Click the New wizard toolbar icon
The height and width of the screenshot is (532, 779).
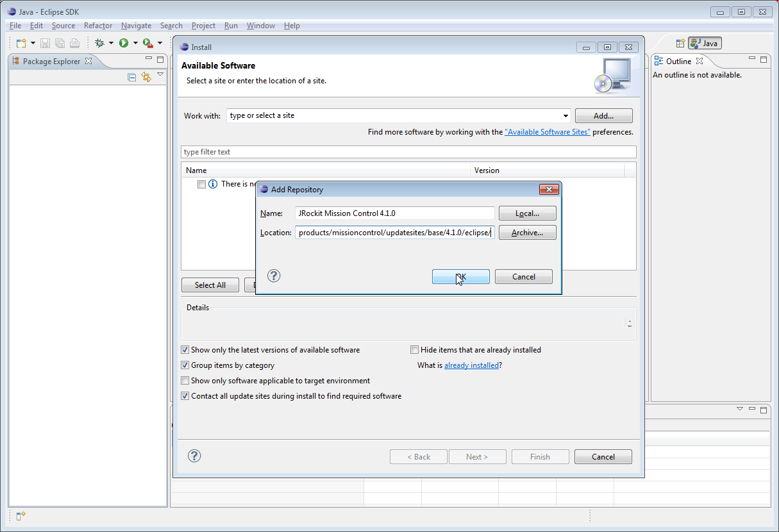[x=21, y=43]
